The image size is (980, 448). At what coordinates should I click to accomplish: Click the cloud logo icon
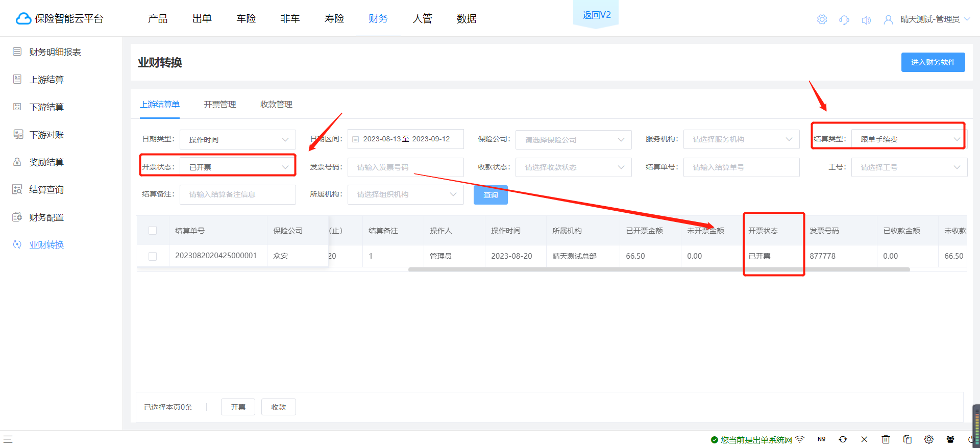point(23,19)
